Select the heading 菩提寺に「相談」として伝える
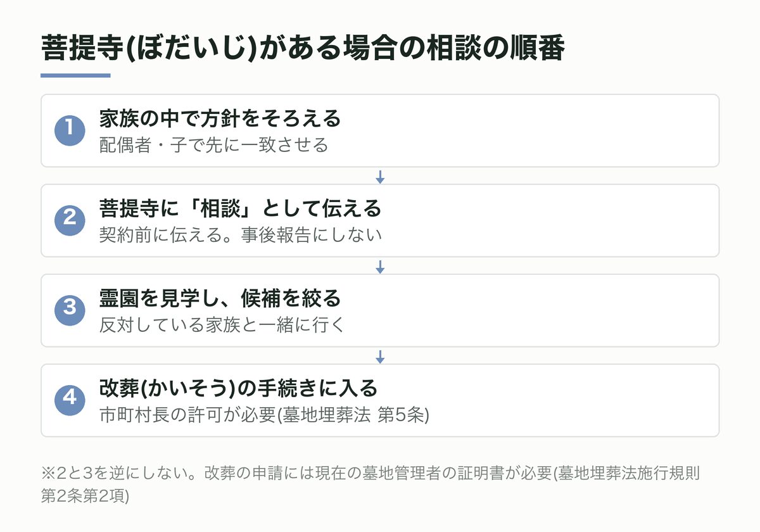The height and width of the screenshot is (532, 760). [241, 208]
